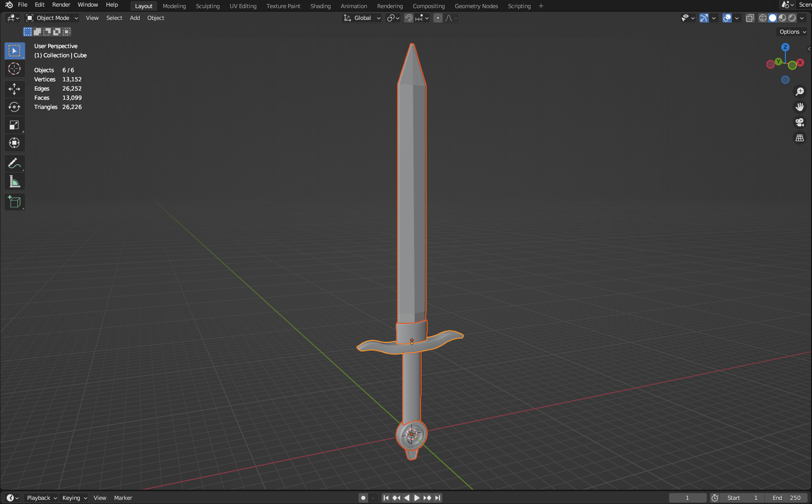Viewport: 812px width, 504px height.
Task: Open object visibility and selectability dropdown
Action: coord(688,18)
